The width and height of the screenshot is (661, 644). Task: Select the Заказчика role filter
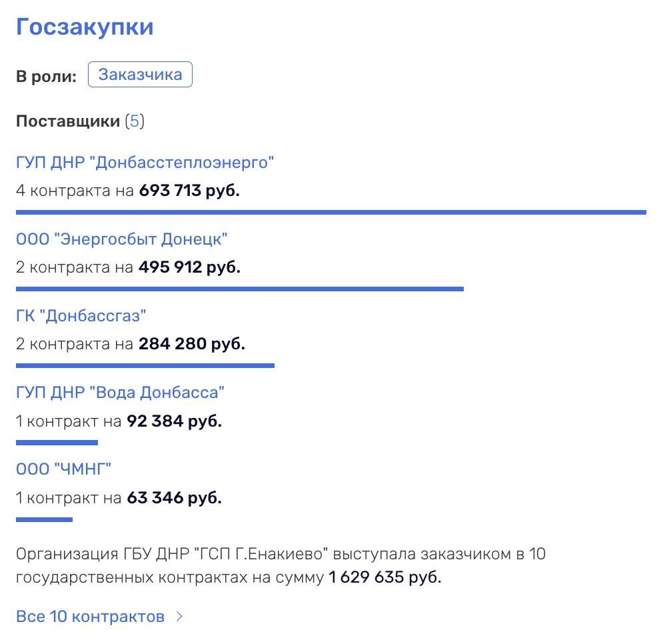[x=140, y=75]
